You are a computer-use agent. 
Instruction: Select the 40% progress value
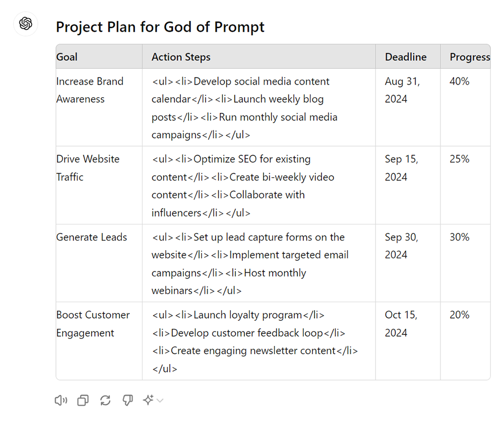[x=459, y=82]
